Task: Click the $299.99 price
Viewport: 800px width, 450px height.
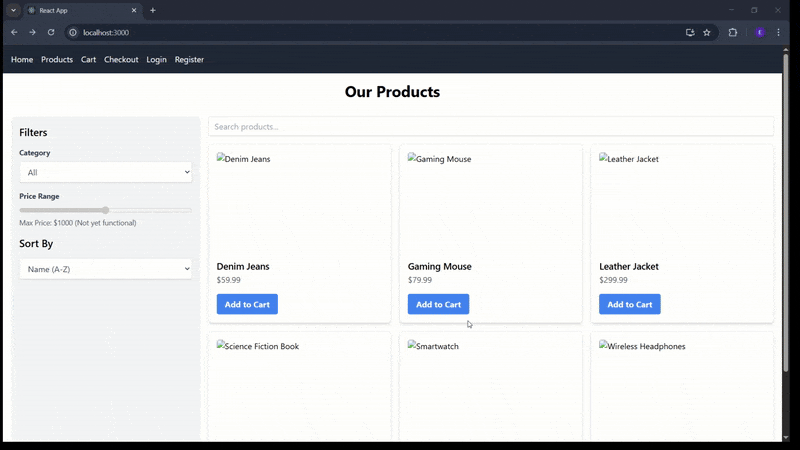Action: point(613,280)
